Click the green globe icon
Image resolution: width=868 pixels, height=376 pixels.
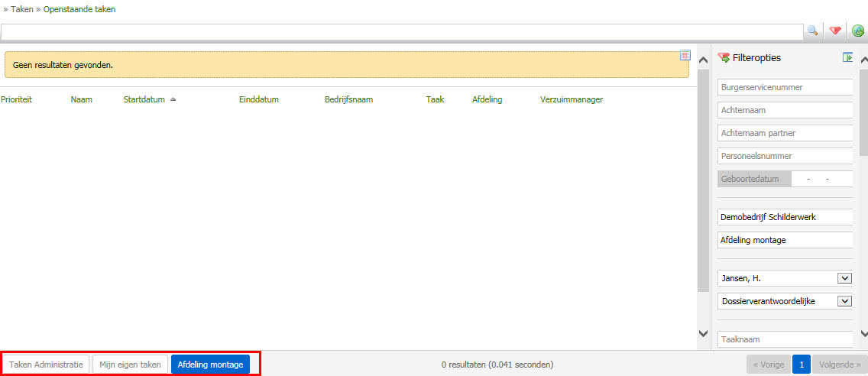(x=858, y=31)
